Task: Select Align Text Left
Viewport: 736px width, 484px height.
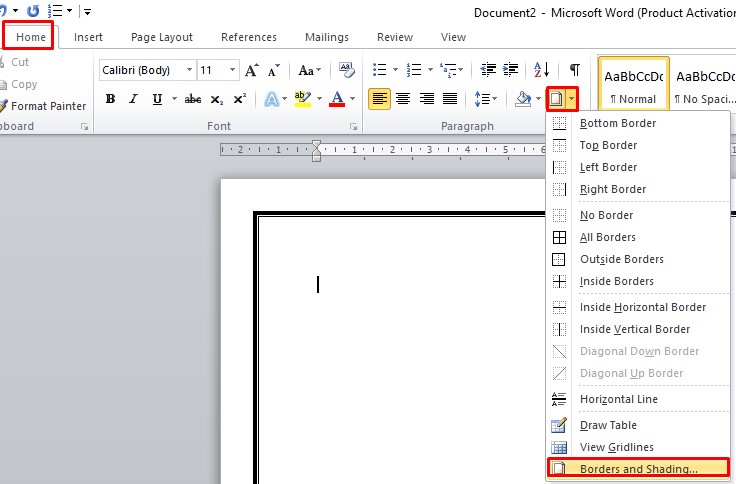Action: coord(379,99)
